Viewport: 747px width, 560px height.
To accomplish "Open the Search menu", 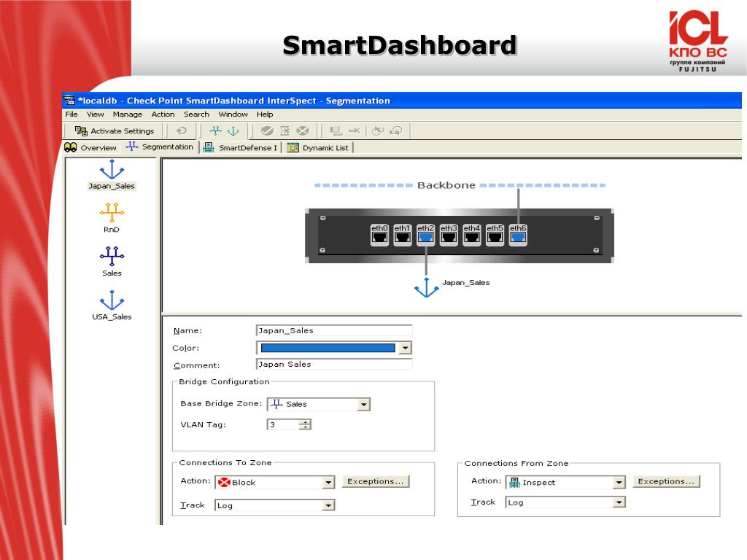I will pos(196,114).
